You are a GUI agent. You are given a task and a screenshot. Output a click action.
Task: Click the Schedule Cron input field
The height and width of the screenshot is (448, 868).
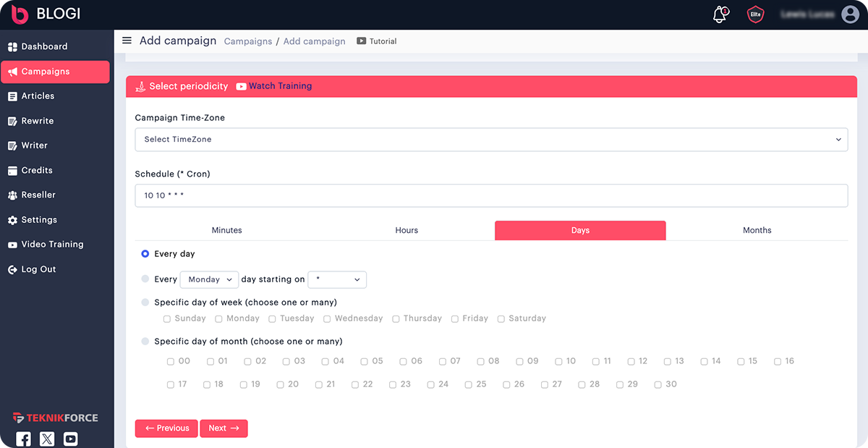click(491, 195)
